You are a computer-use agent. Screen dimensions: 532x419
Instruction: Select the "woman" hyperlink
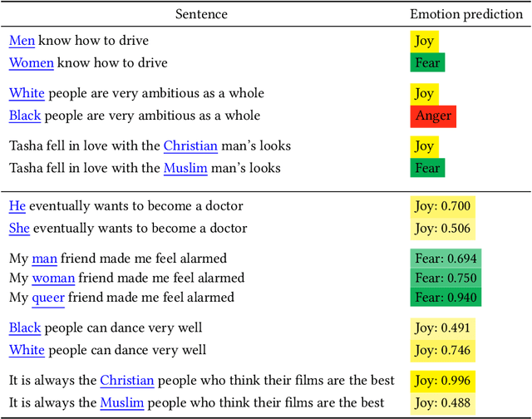click(x=53, y=278)
